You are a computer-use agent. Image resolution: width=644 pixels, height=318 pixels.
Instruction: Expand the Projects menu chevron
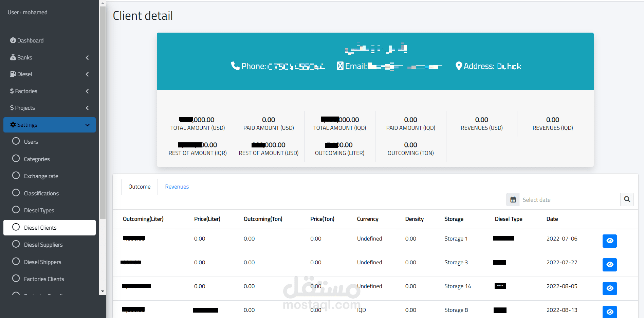click(87, 108)
